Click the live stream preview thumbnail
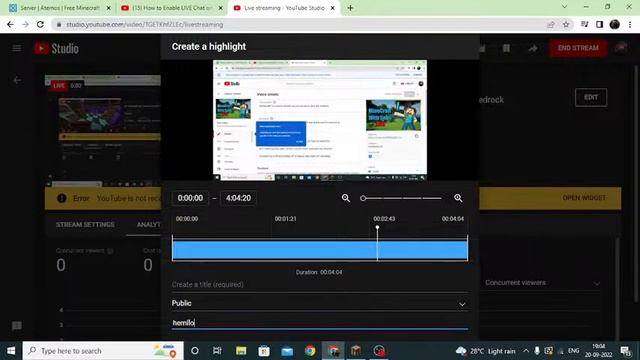This screenshot has height=360, width=640. click(103, 131)
